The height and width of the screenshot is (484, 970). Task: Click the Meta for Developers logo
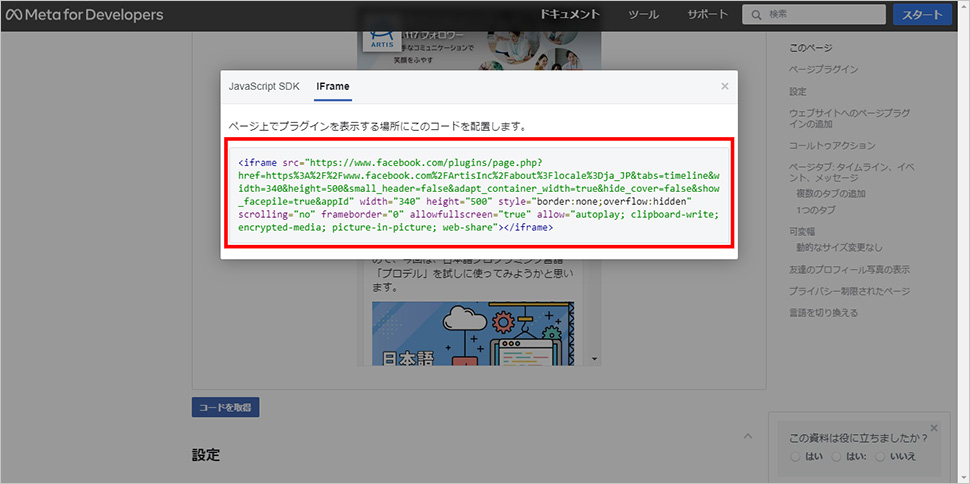coord(84,15)
